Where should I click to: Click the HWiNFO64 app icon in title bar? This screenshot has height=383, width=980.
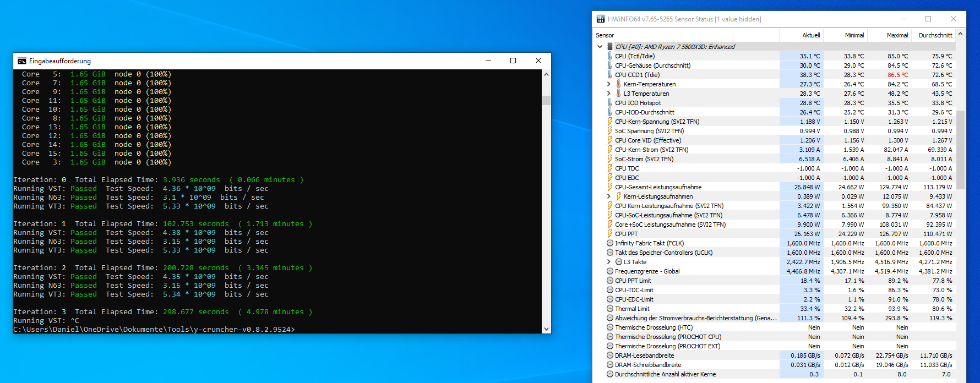tap(601, 19)
